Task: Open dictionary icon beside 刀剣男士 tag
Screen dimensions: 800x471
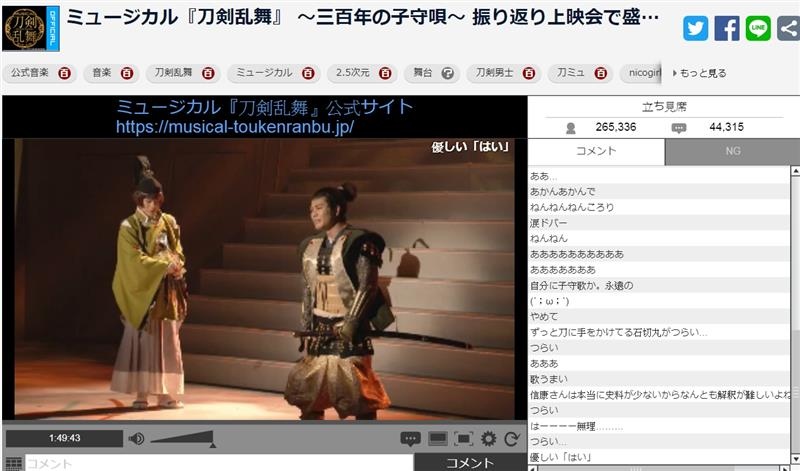Action: point(529,73)
